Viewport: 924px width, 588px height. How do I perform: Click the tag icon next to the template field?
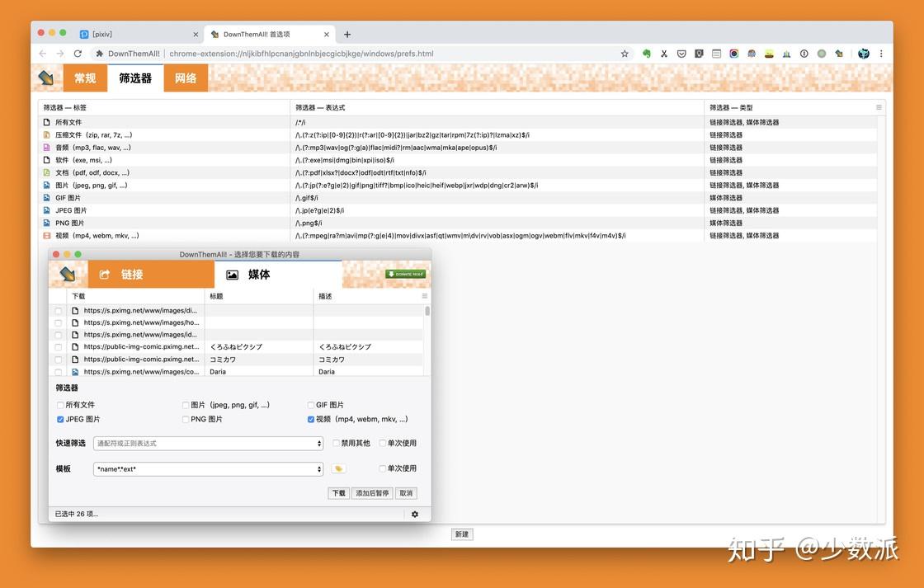pos(338,469)
